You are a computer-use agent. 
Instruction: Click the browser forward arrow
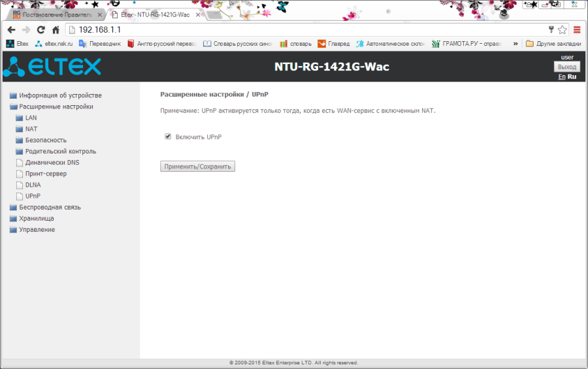(x=26, y=29)
